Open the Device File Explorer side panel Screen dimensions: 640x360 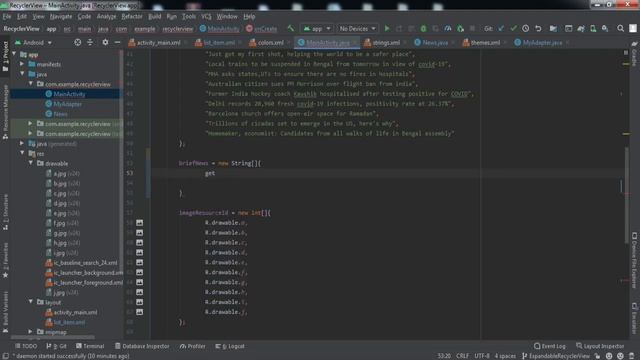tap(634, 260)
